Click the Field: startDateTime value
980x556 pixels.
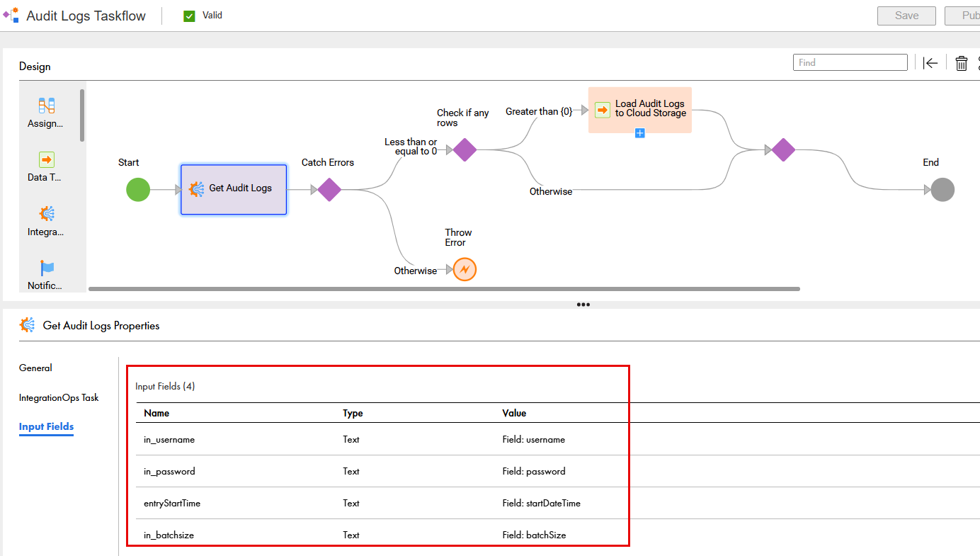point(542,503)
